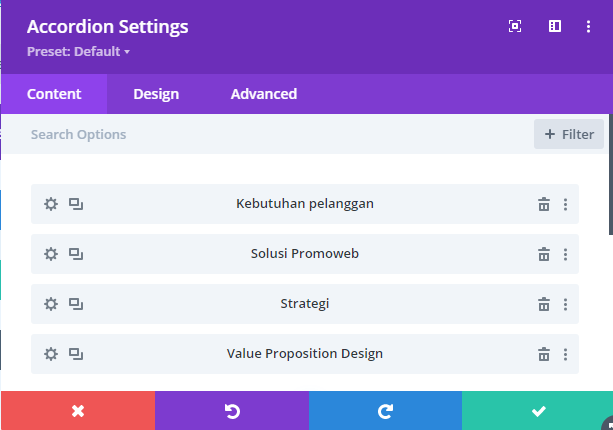Click the expand modal fullscreen icon
This screenshot has width=613, height=430.
515,26
